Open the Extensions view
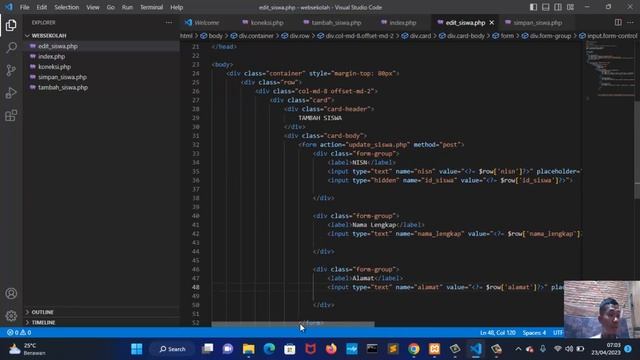 pos(11,116)
